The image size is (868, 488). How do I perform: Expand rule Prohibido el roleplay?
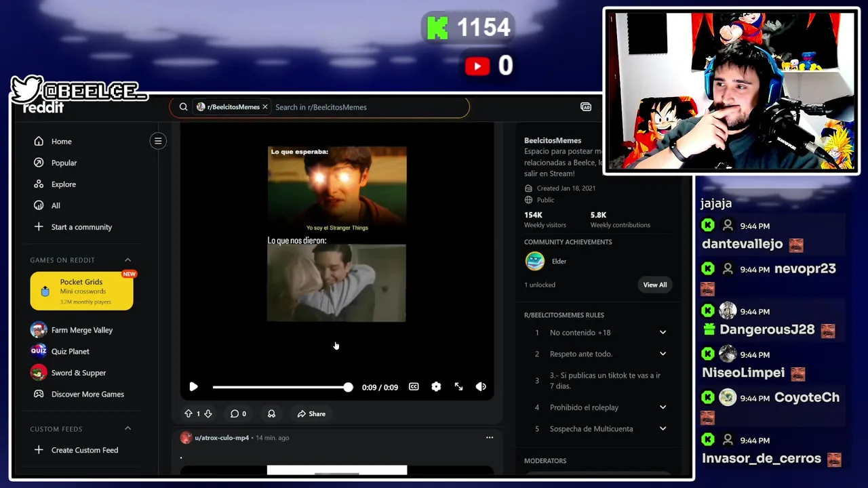coord(663,407)
